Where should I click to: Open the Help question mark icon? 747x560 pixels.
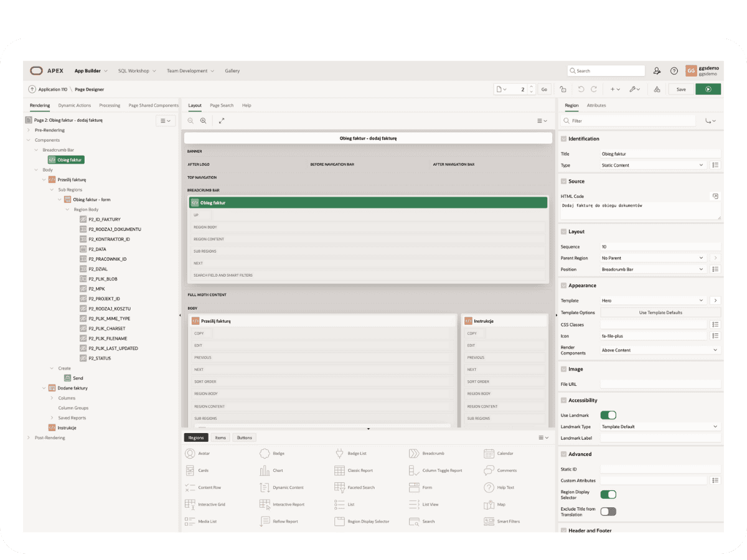[674, 71]
